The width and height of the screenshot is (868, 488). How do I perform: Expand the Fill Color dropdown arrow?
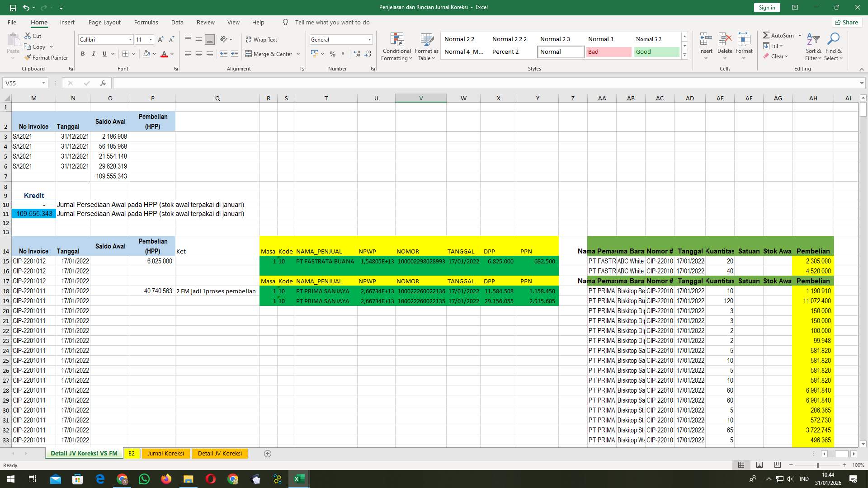click(x=154, y=54)
